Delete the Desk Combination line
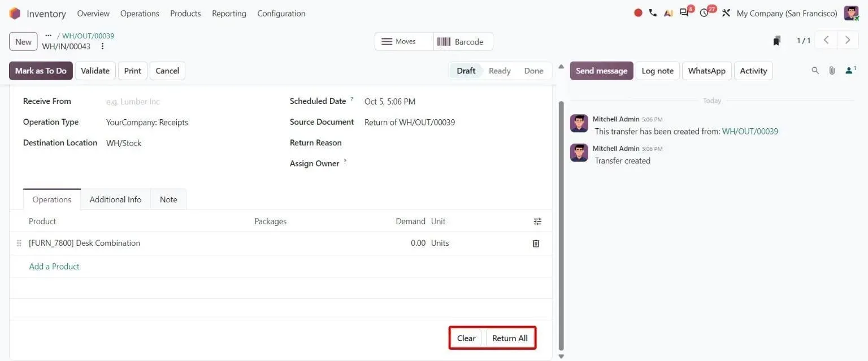This screenshot has height=361, width=868. (536, 243)
